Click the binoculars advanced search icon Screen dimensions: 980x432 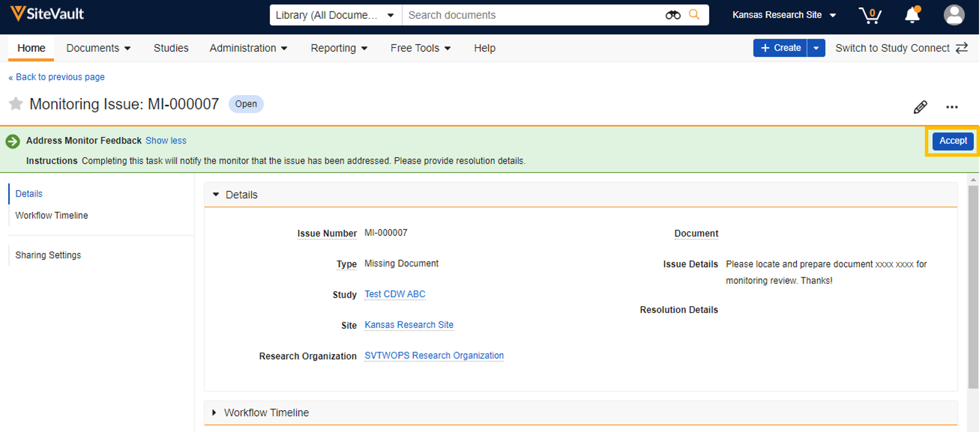click(x=672, y=15)
